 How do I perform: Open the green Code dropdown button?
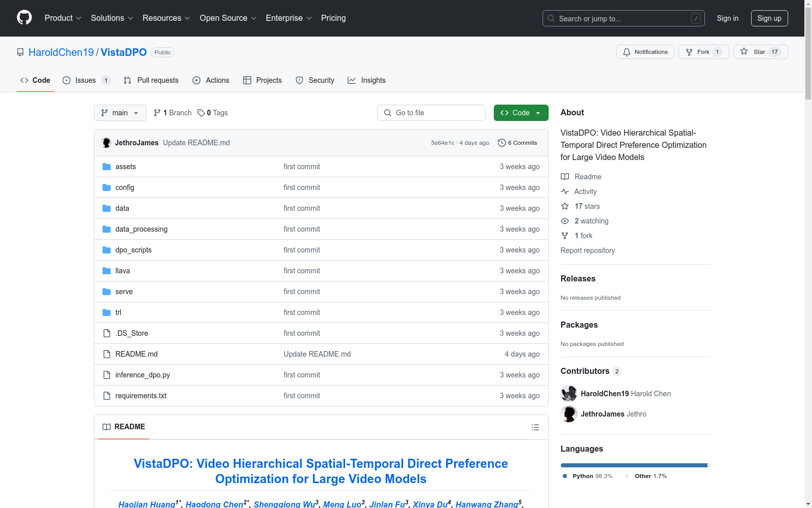point(521,113)
